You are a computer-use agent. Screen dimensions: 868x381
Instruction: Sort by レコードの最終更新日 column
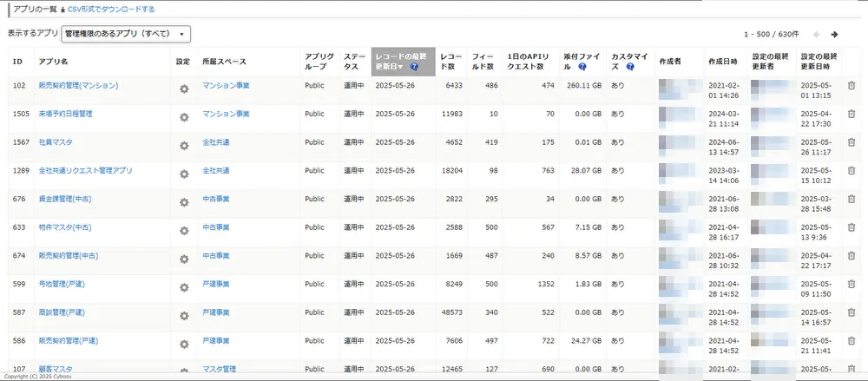point(400,61)
